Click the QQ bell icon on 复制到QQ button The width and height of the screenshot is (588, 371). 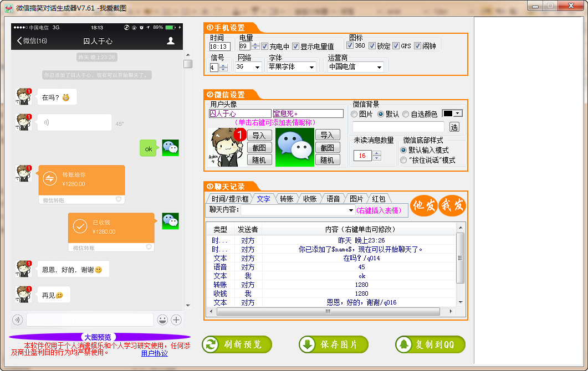(404, 344)
